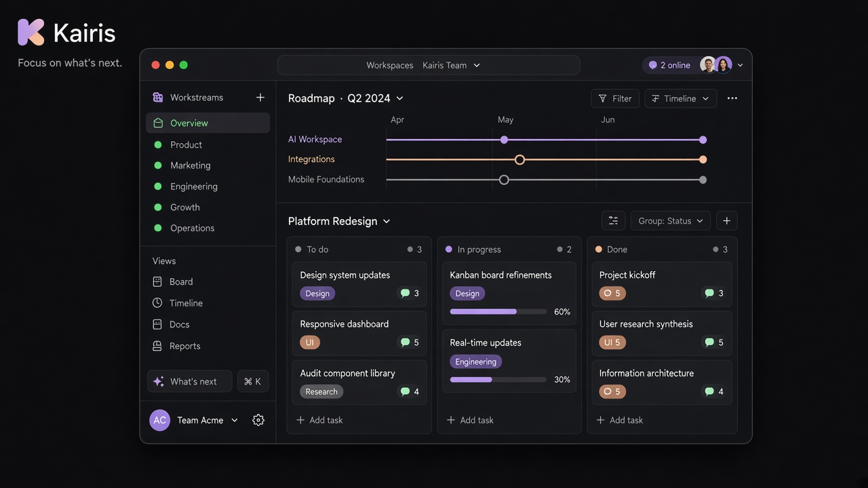The image size is (868, 488).
Task: Click the purple status dot of In progress
Action: click(x=449, y=249)
